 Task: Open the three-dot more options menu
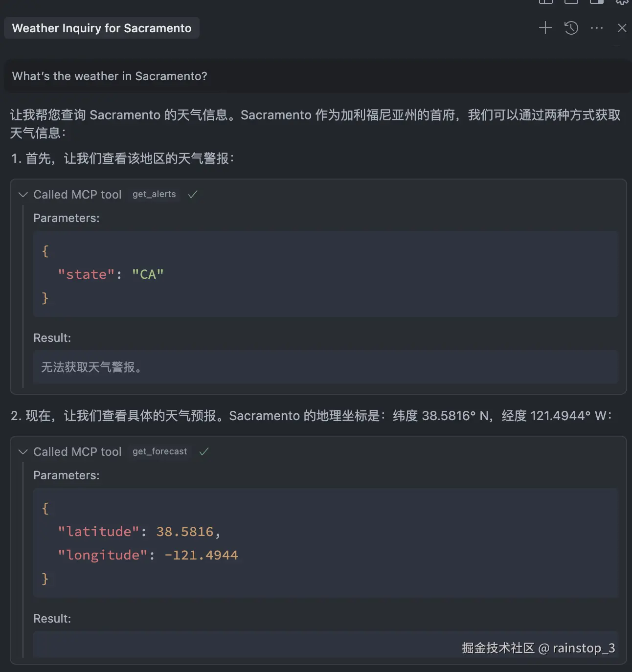pyautogui.click(x=597, y=28)
